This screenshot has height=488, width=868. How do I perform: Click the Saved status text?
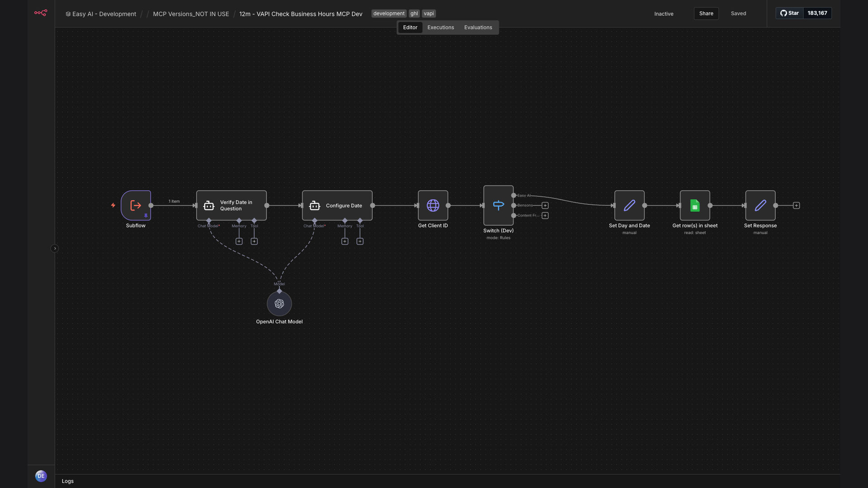[738, 14]
